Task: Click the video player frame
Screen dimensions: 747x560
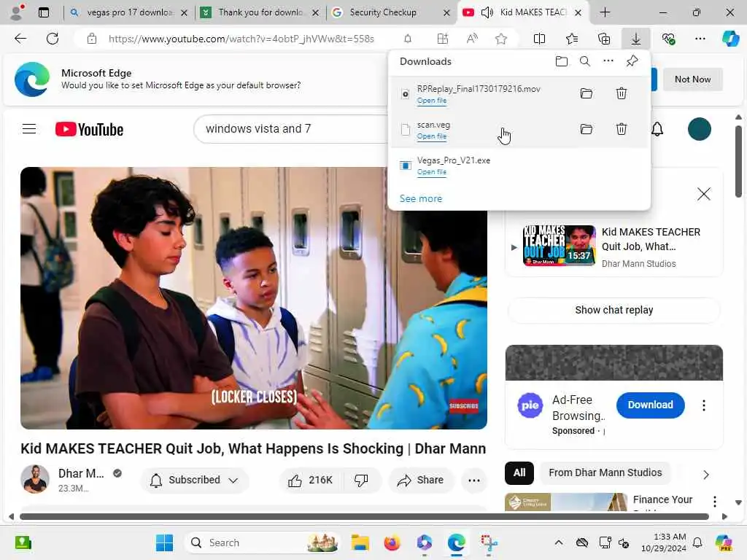Action: (253, 298)
